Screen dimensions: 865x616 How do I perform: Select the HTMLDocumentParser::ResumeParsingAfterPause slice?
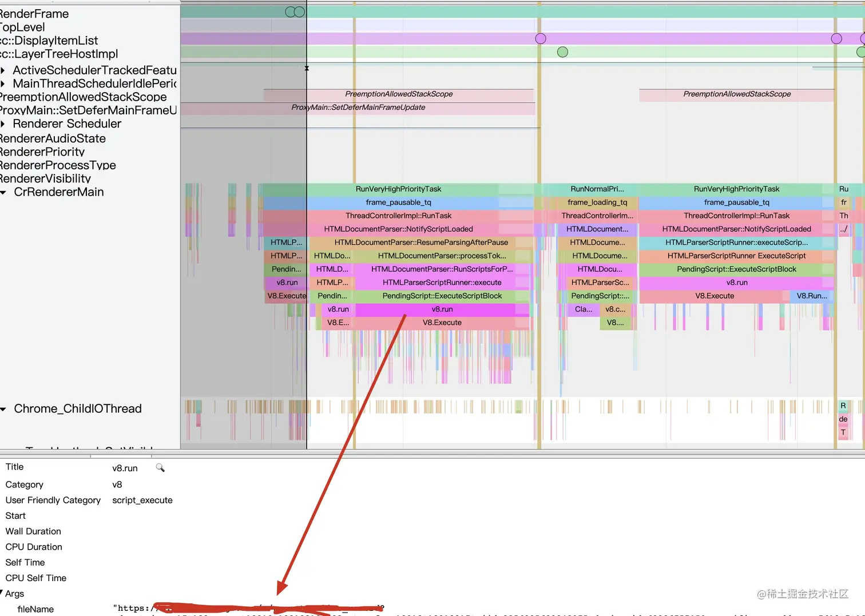click(x=421, y=243)
